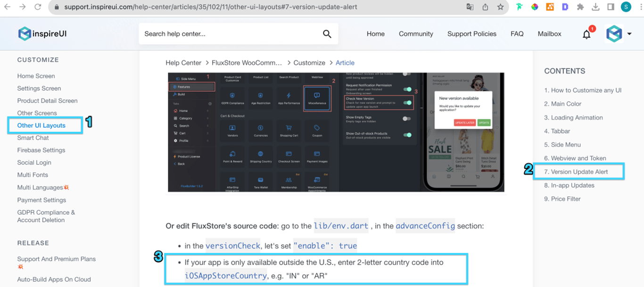Select Other UI Layouts in the sidebar
Image resolution: width=644 pixels, height=287 pixels.
point(41,125)
